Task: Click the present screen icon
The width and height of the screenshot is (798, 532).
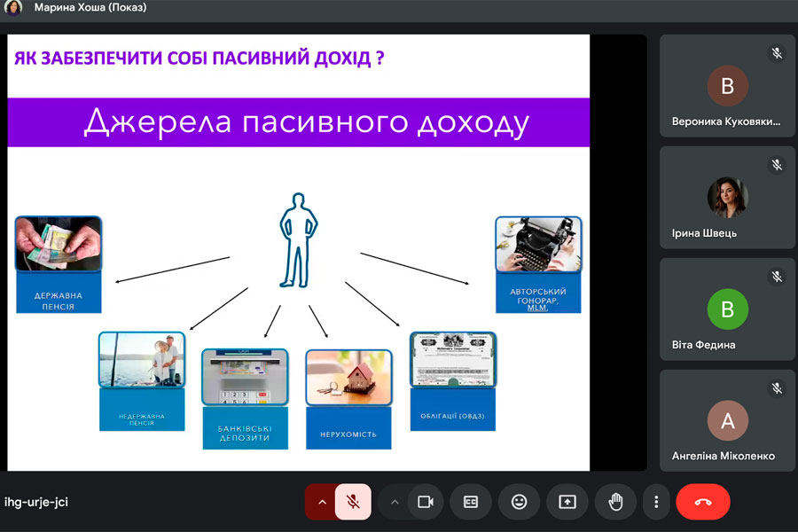Action: point(567,502)
